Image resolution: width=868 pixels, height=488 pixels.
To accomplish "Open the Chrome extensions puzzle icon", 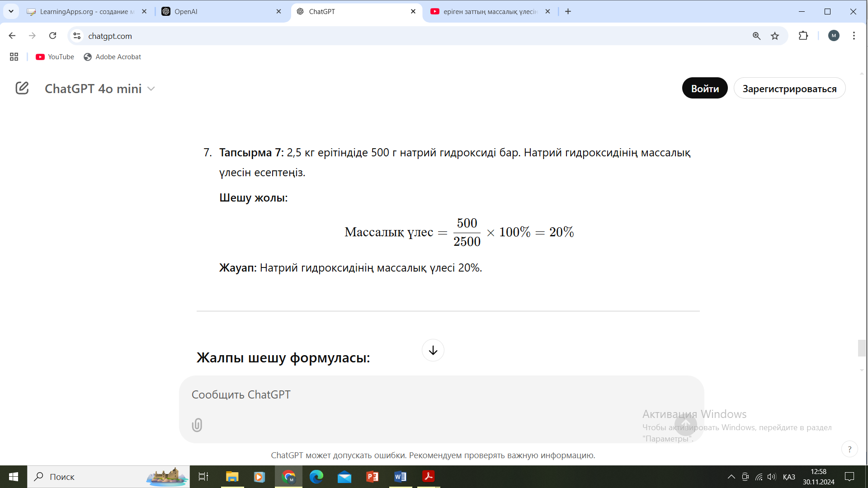I will [803, 36].
